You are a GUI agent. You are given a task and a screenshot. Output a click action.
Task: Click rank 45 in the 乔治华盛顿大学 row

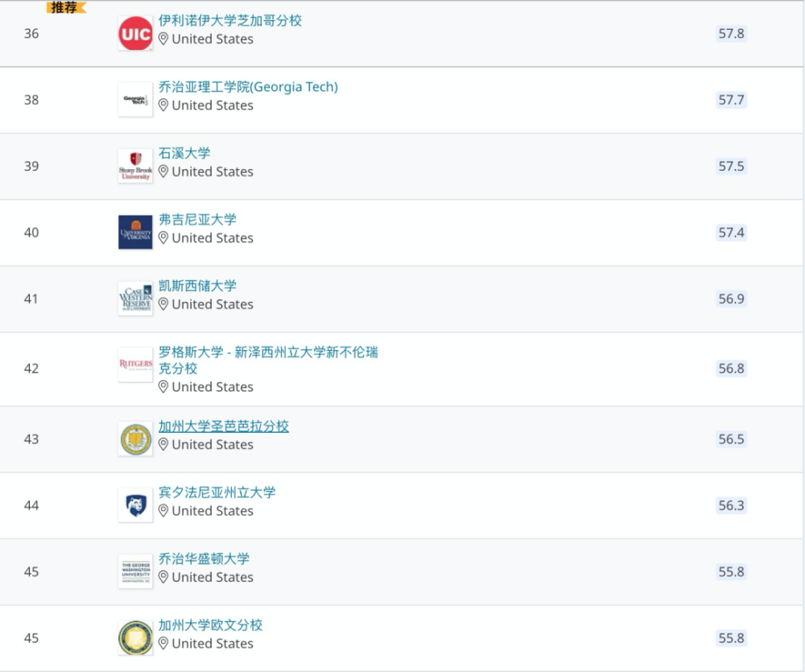click(x=31, y=571)
